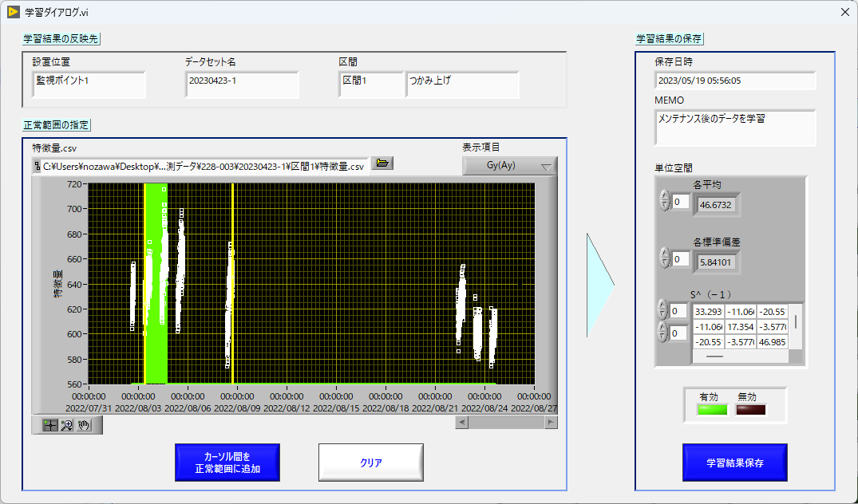Select the zoom magnifier tool in graph palette
This screenshot has width=858, height=504.
tap(67, 426)
